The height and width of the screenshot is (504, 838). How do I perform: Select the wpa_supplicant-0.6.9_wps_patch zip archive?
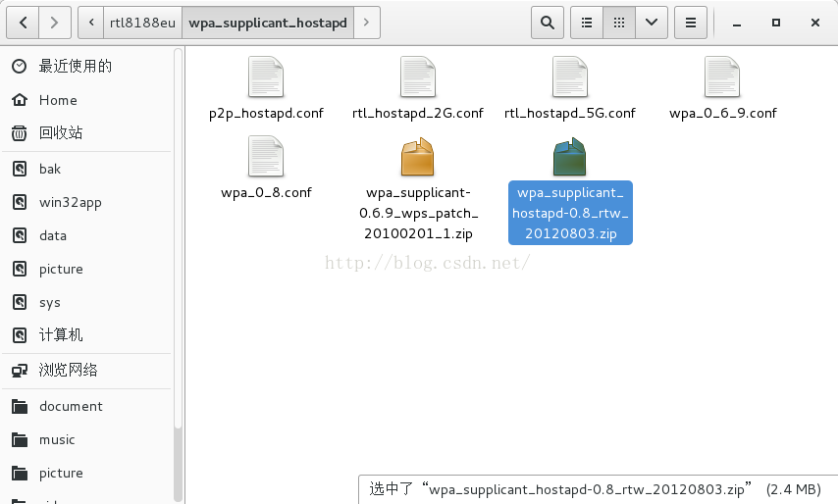[x=418, y=158]
